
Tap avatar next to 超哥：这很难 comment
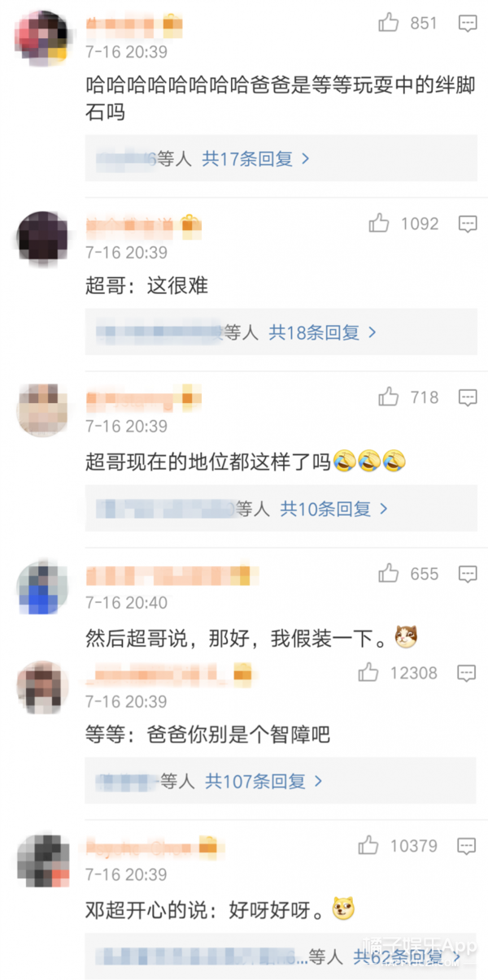pyautogui.click(x=41, y=236)
